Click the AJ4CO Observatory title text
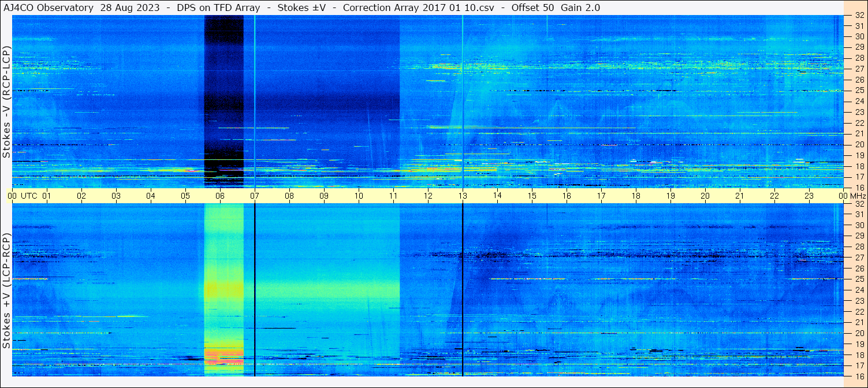 [x=48, y=8]
